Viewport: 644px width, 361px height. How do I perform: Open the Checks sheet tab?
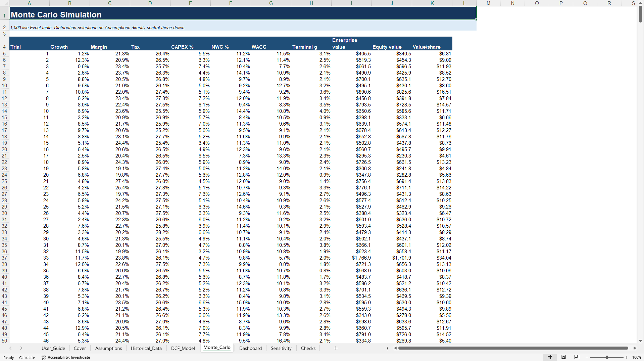308,348
